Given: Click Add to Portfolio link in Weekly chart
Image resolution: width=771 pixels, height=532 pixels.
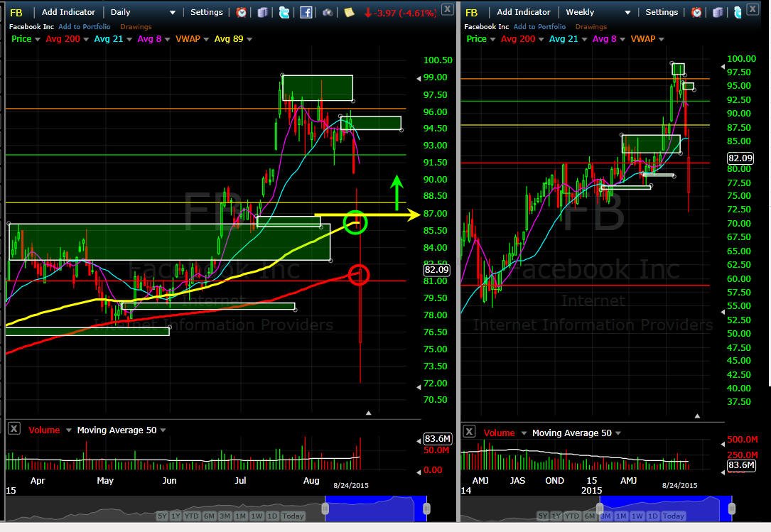Looking at the screenshot, I should (539, 26).
